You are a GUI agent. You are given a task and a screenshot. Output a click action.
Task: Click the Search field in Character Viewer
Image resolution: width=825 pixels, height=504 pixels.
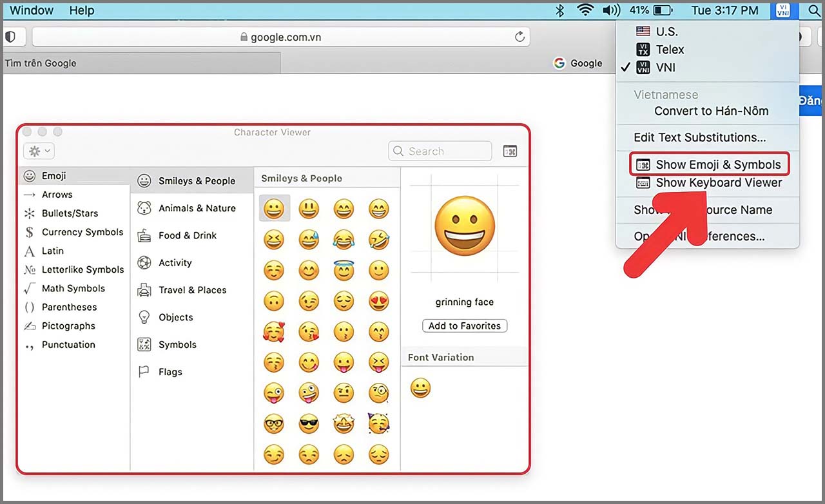(x=440, y=151)
